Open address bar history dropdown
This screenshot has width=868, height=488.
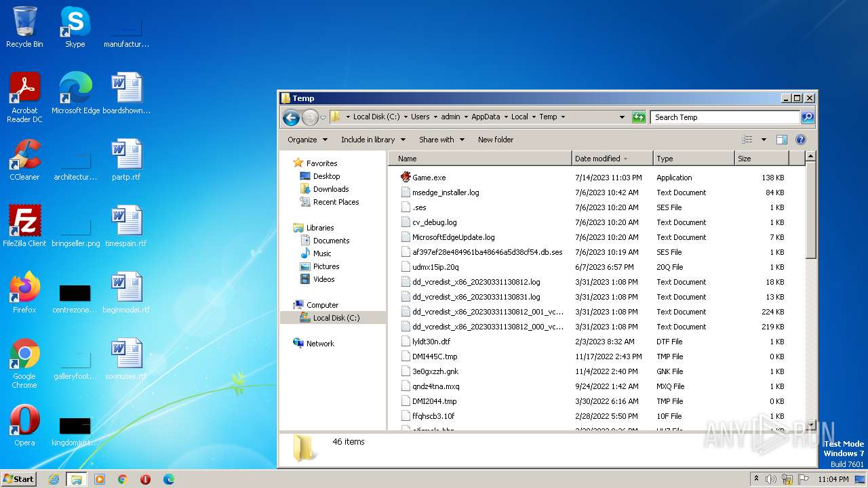click(622, 117)
